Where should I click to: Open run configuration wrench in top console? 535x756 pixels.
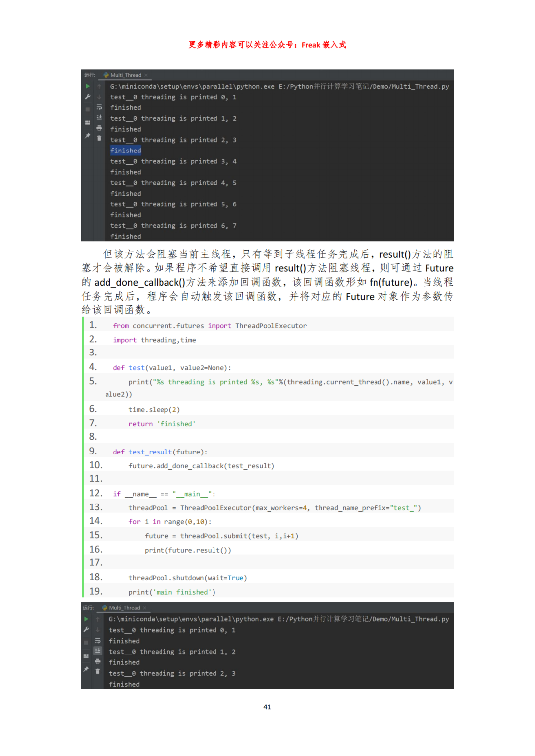click(x=88, y=97)
